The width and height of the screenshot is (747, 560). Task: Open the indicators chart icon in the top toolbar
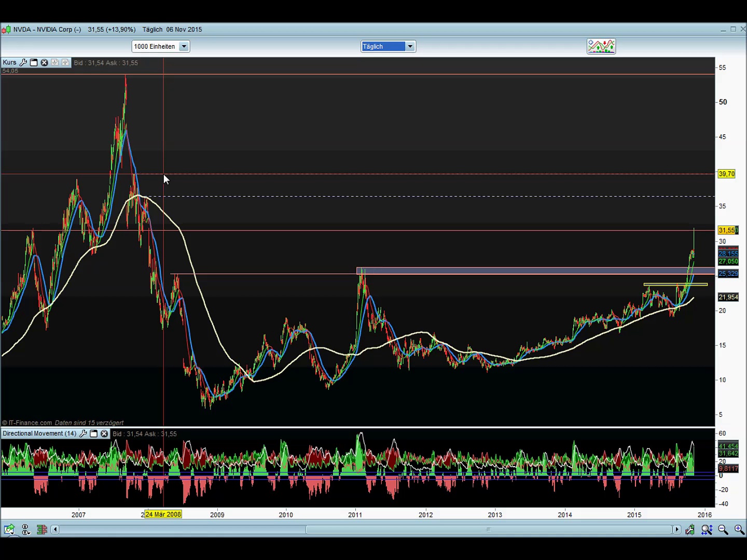click(601, 46)
